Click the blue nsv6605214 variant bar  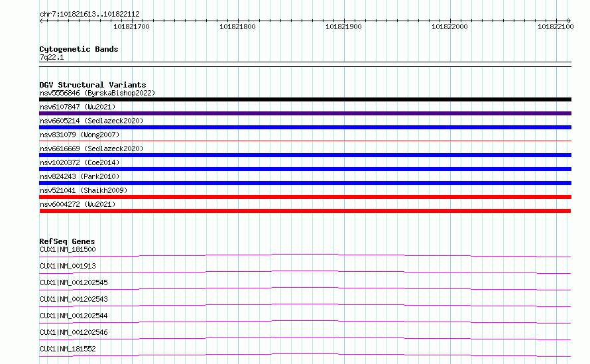point(305,127)
